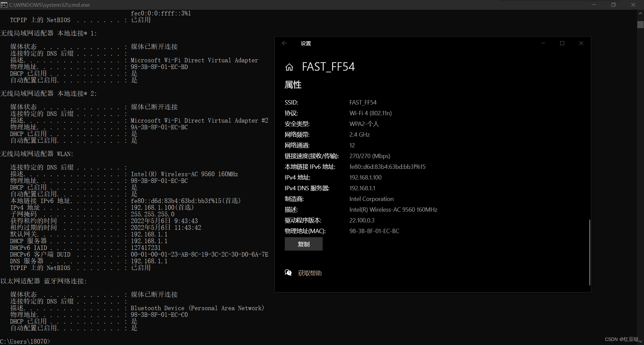Click physical address 98-3B-8F-01-EC-BD in cmd

pyautogui.click(x=159, y=67)
